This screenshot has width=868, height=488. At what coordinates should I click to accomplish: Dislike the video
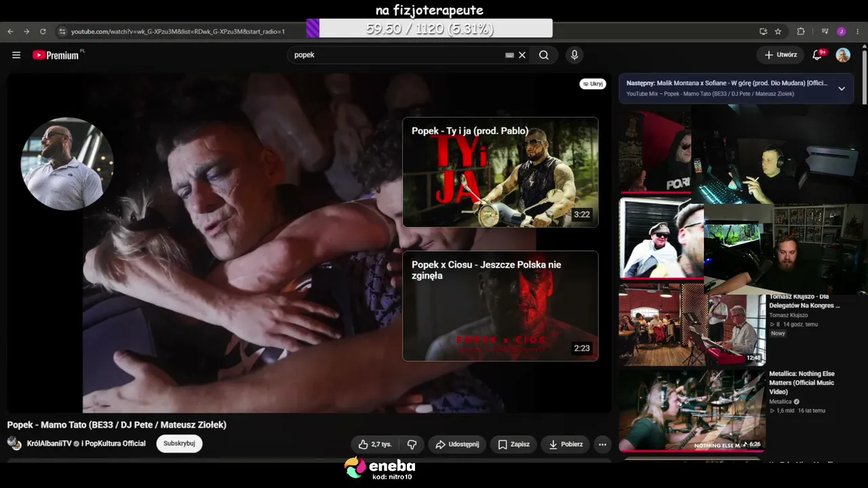[x=412, y=445]
